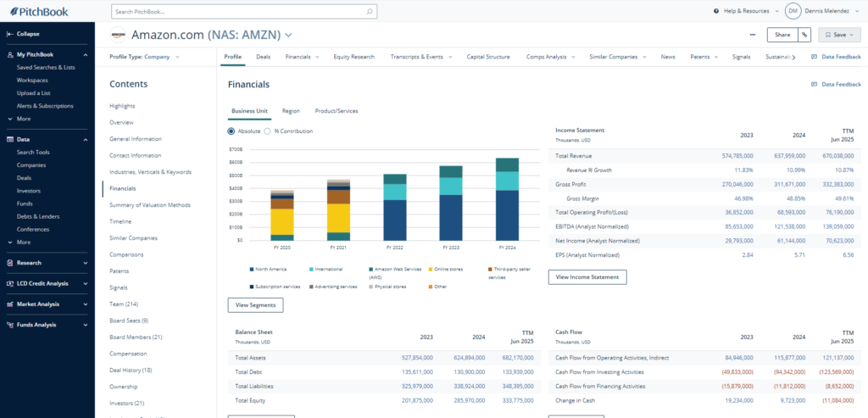Select the Absolute radio button
This screenshot has height=418, width=868.
point(231,131)
